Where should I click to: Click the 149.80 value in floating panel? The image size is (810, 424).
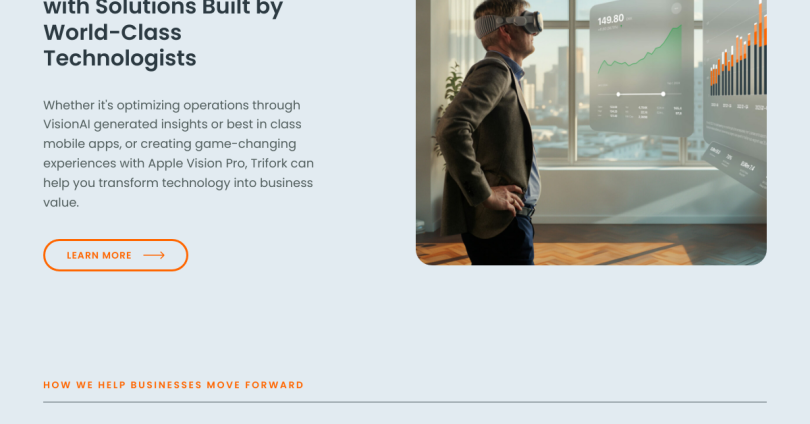[611, 20]
